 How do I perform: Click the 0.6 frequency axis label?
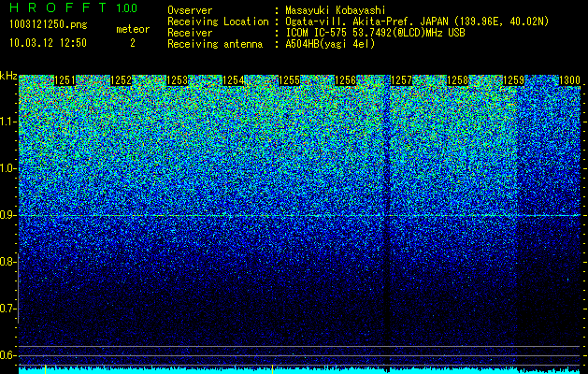pyautogui.click(x=7, y=355)
